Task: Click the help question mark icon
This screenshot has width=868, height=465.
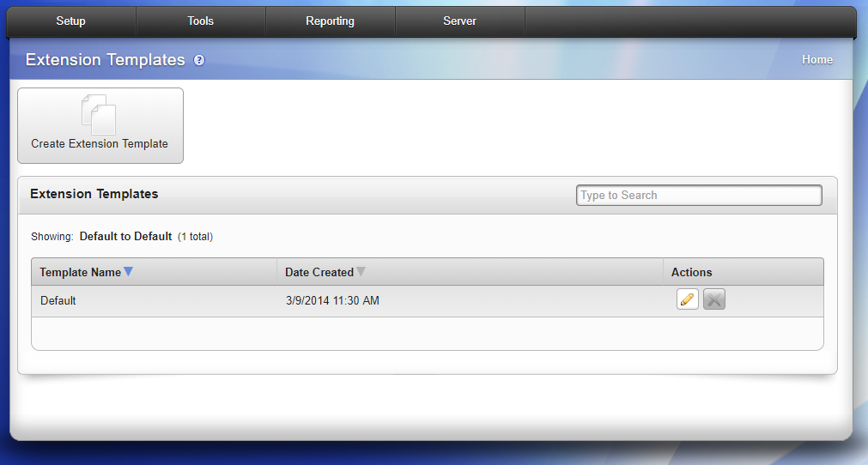Action: (x=198, y=60)
